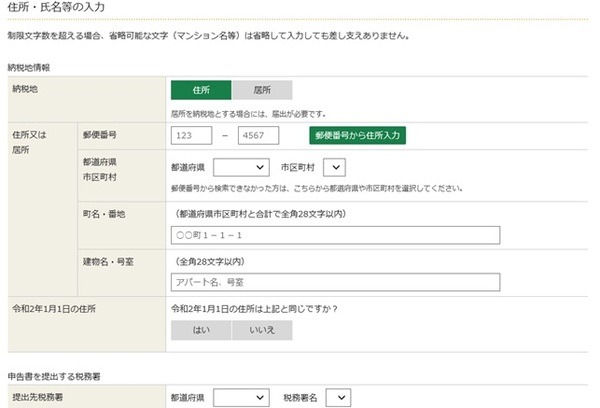Viewport: 600px width, 408px height.
Task: Select 住所 as the tax payment place
Action: point(201,90)
